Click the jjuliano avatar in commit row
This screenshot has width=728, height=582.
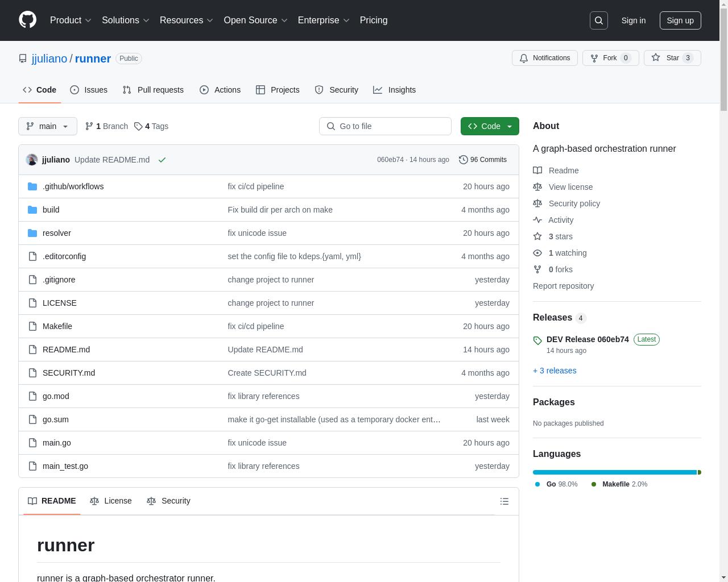(x=32, y=160)
